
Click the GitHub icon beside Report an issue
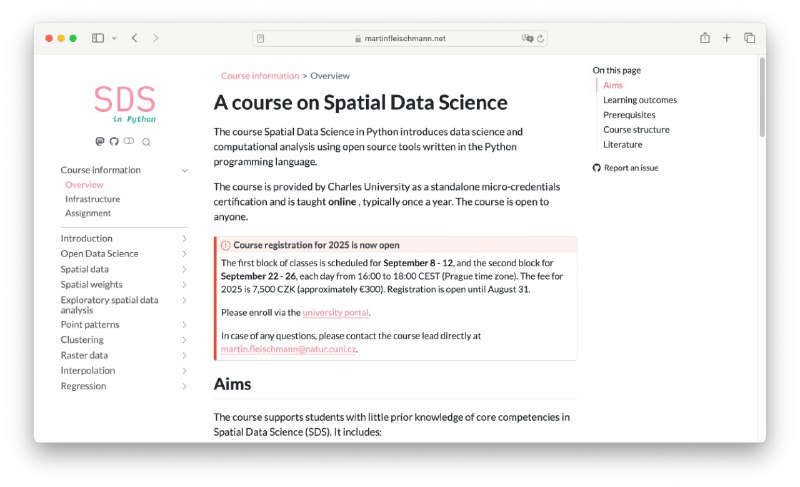click(596, 168)
